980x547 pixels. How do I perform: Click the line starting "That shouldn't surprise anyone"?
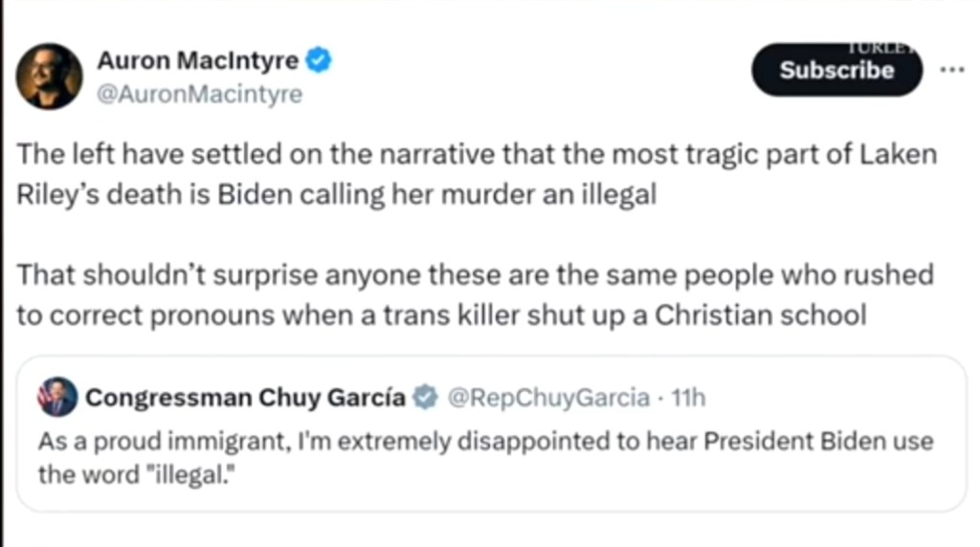tap(475, 275)
